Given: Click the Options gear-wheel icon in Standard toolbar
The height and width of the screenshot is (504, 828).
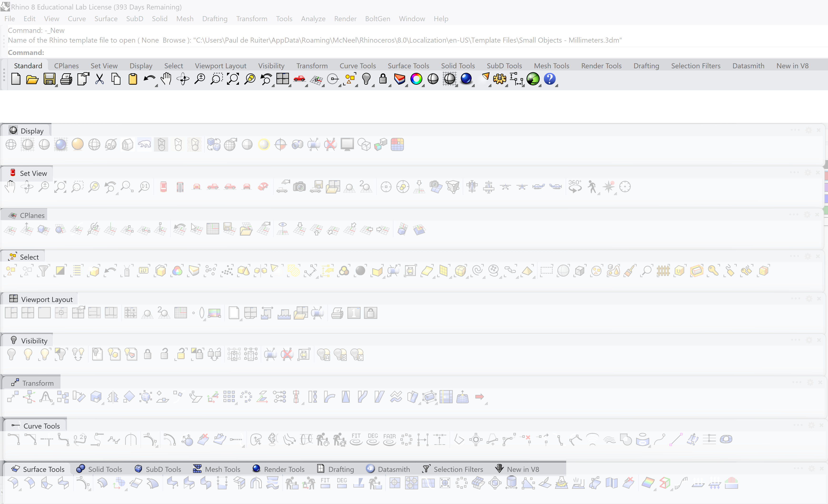Looking at the screenshot, I should (500, 79).
